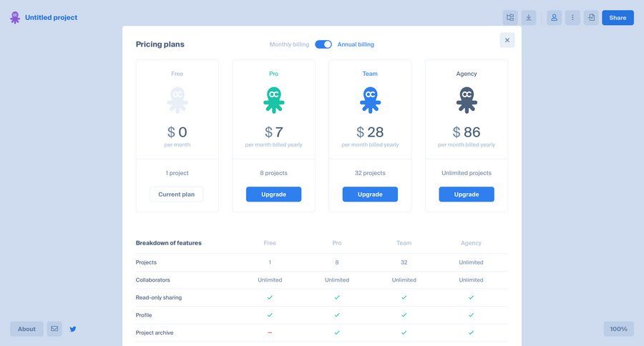Click '1 project' in Free card

click(177, 173)
